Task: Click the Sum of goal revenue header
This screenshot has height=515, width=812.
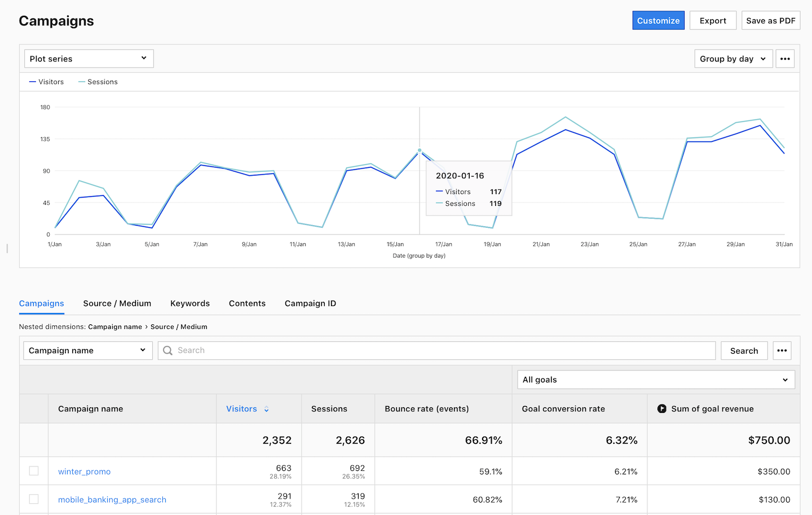Action: coord(713,409)
